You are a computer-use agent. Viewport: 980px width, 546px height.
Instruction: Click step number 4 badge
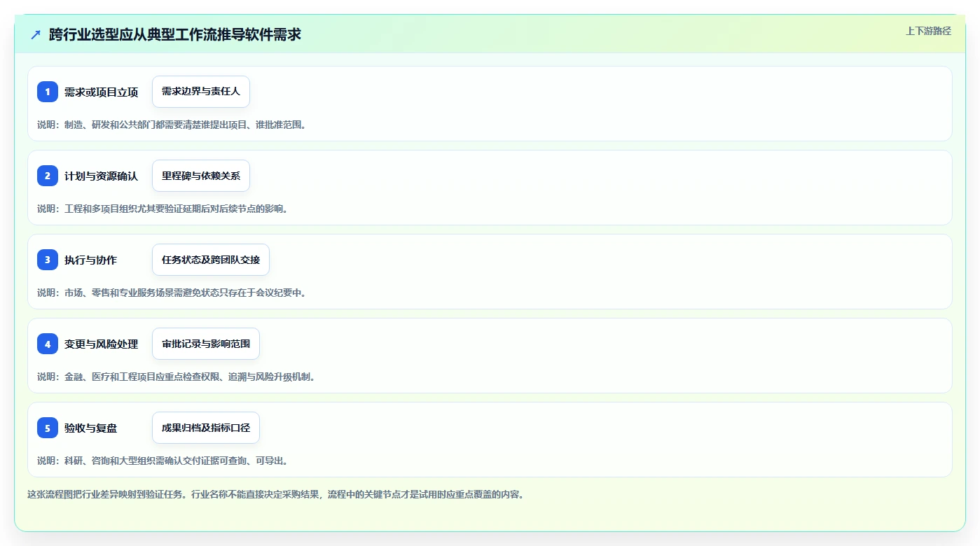(48, 344)
